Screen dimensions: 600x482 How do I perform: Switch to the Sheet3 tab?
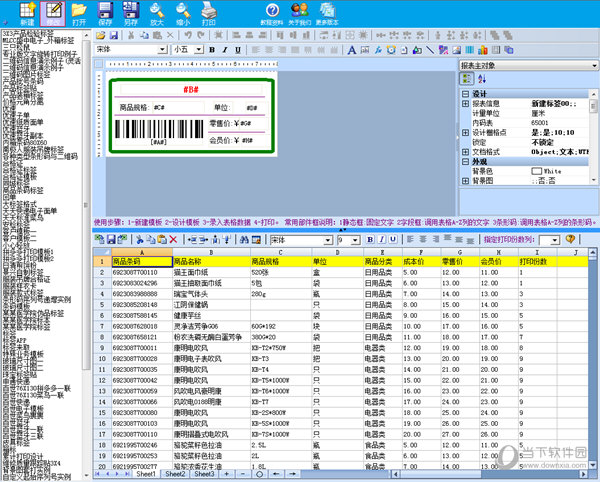[205, 474]
